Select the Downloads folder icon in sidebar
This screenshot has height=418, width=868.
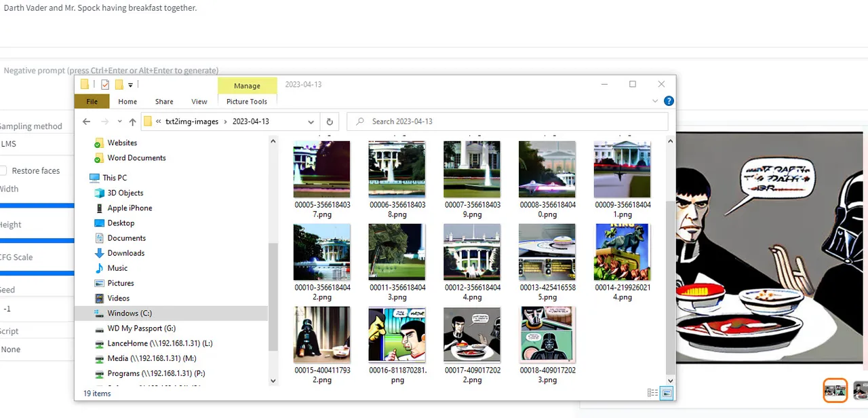click(x=99, y=253)
